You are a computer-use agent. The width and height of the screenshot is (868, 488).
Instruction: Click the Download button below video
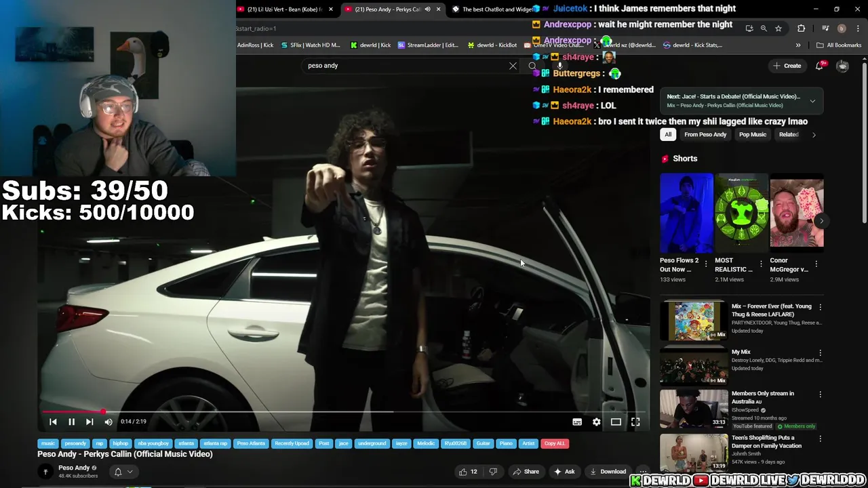click(x=608, y=472)
